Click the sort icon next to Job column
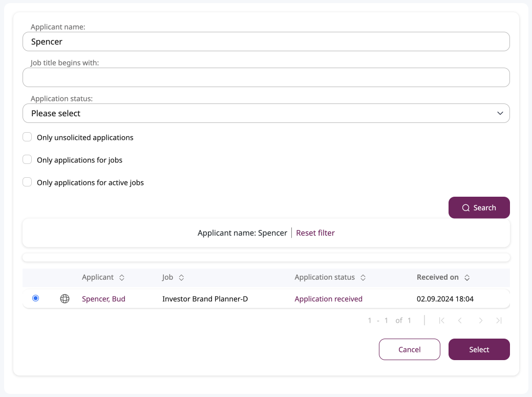This screenshot has height=397, width=532. [181, 278]
